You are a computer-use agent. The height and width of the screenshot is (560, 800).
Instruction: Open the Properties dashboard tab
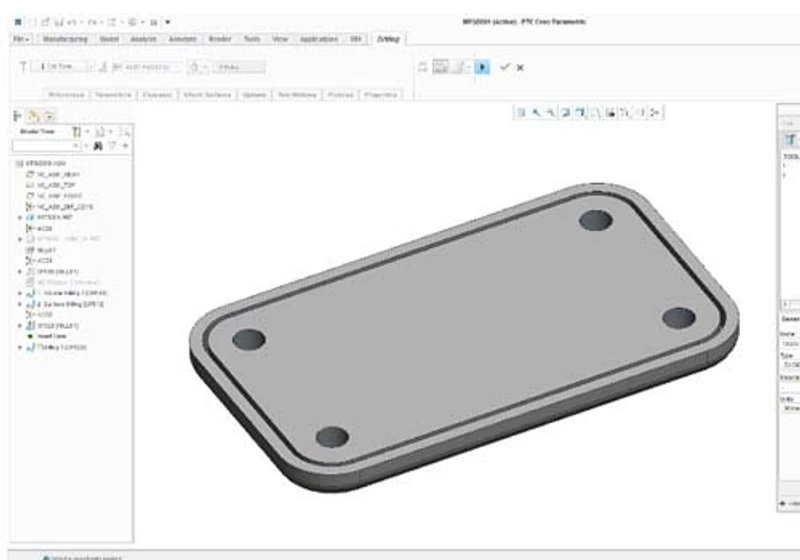coord(381,95)
